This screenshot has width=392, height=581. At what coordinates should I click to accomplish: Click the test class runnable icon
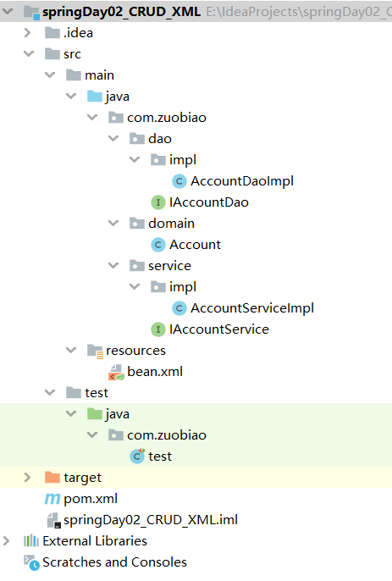click(137, 456)
